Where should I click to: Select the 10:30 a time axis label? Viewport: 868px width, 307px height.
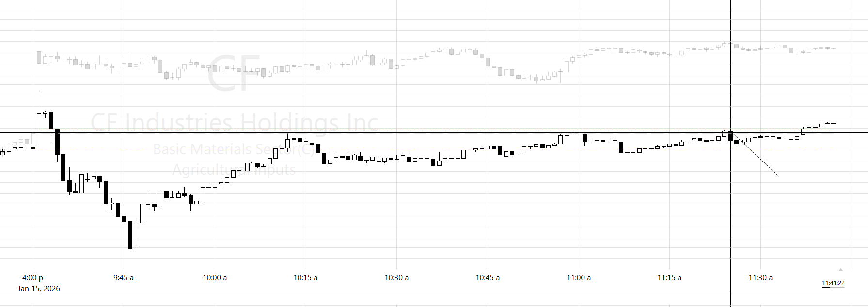396,278
